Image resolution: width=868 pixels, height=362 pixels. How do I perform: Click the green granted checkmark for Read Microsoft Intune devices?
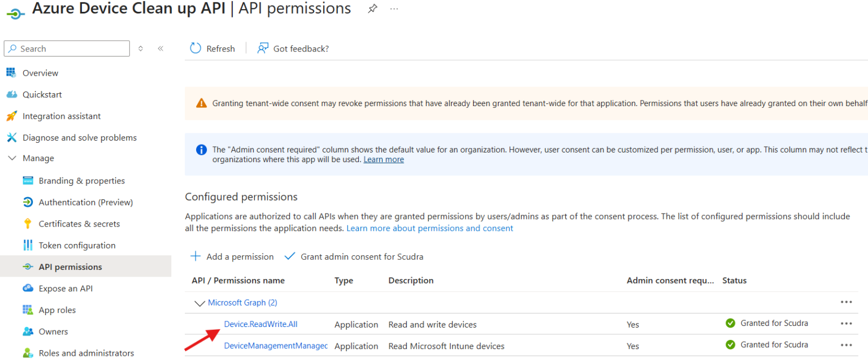click(730, 345)
